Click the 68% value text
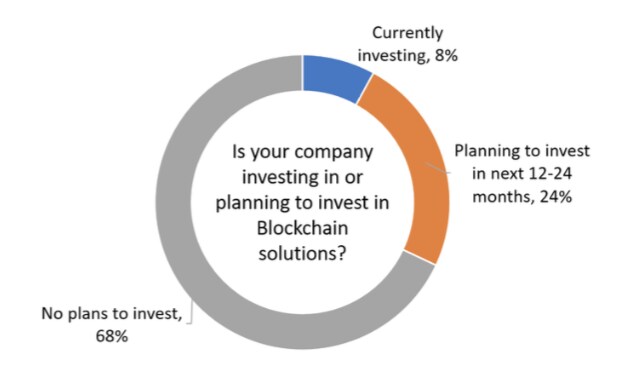Image resolution: width=629 pixels, height=383 pixels. pos(112,336)
